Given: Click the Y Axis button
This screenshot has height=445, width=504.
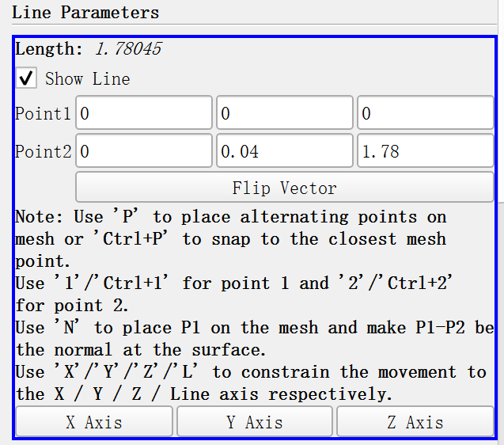Looking at the screenshot, I should [255, 422].
